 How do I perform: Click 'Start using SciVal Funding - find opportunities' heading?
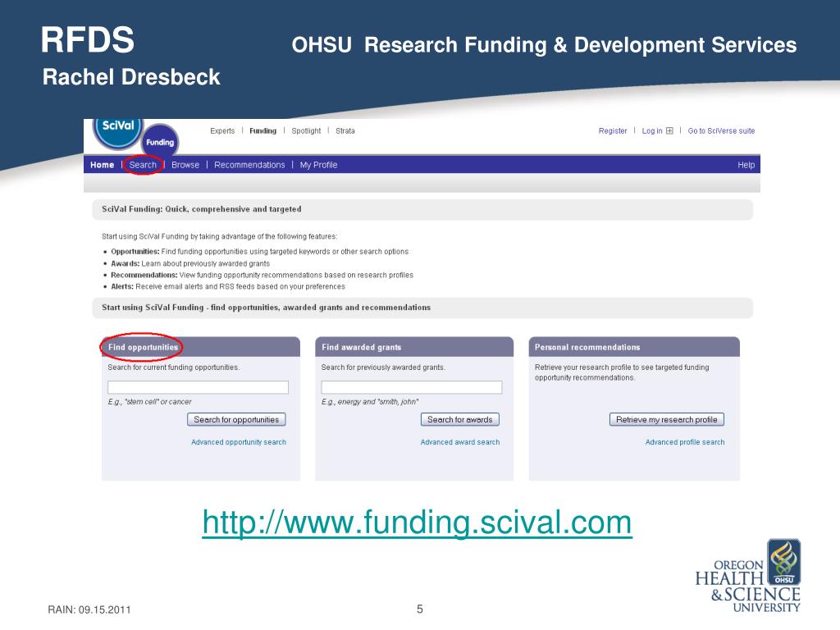(267, 308)
